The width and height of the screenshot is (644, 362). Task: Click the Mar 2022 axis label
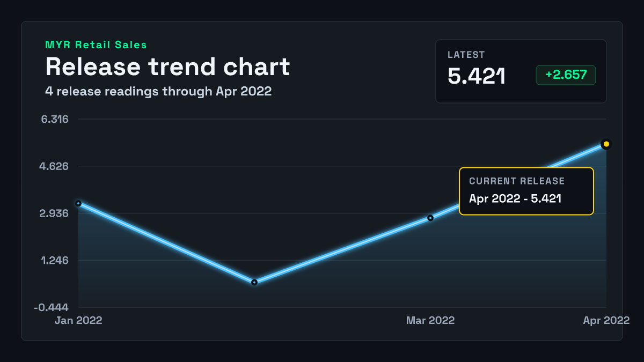pyautogui.click(x=430, y=320)
